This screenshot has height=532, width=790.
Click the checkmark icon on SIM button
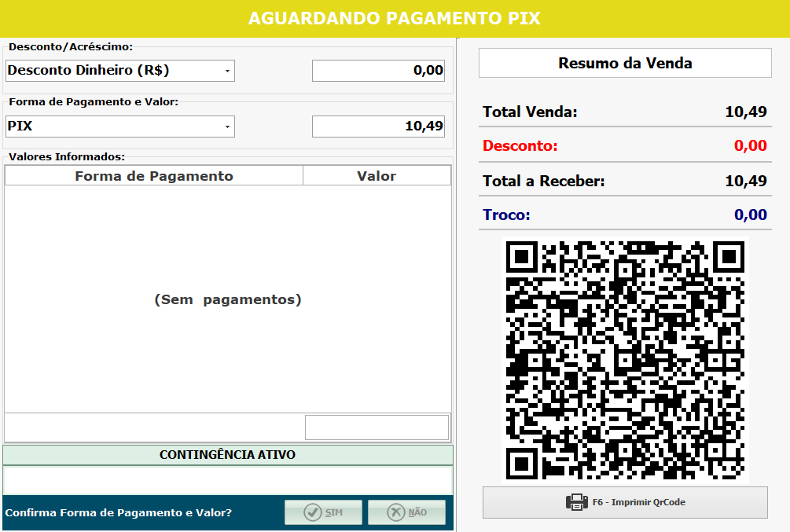[313, 512]
